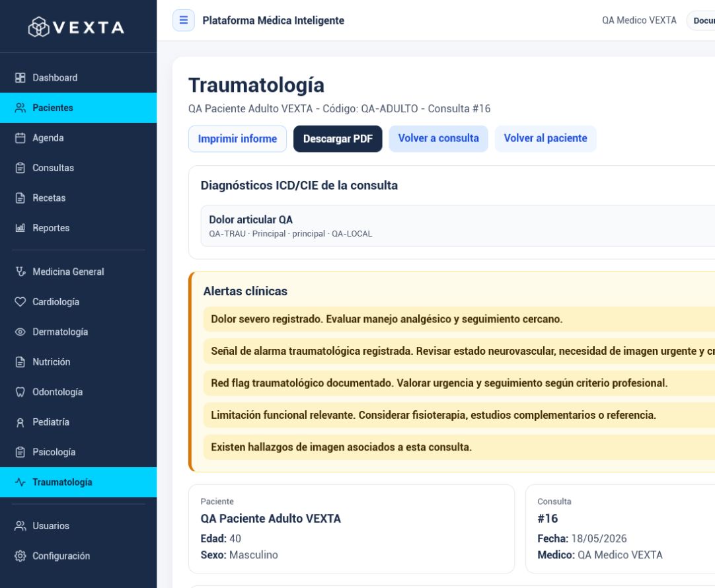The width and height of the screenshot is (715, 588).
Task: Navigate to Medicina General
Action: (79, 272)
